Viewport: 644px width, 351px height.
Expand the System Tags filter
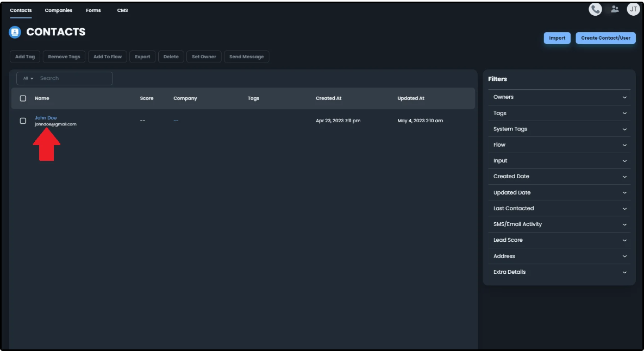pyautogui.click(x=559, y=129)
